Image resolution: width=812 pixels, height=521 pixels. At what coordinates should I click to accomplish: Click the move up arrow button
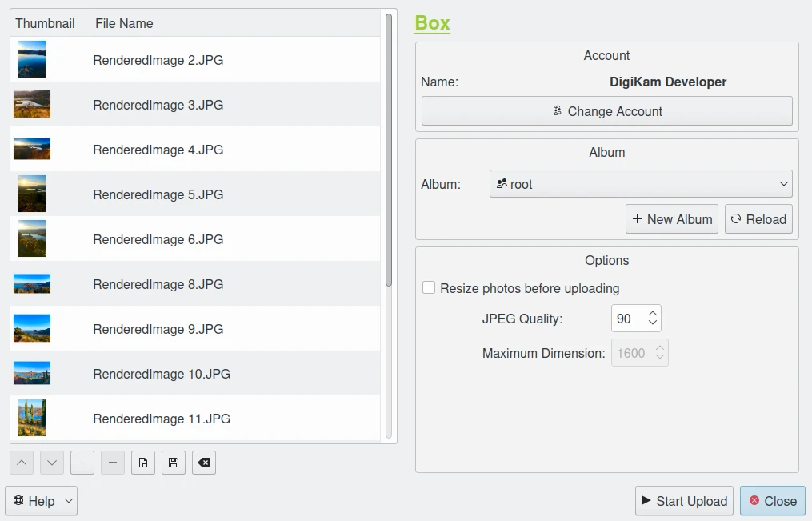(x=22, y=463)
